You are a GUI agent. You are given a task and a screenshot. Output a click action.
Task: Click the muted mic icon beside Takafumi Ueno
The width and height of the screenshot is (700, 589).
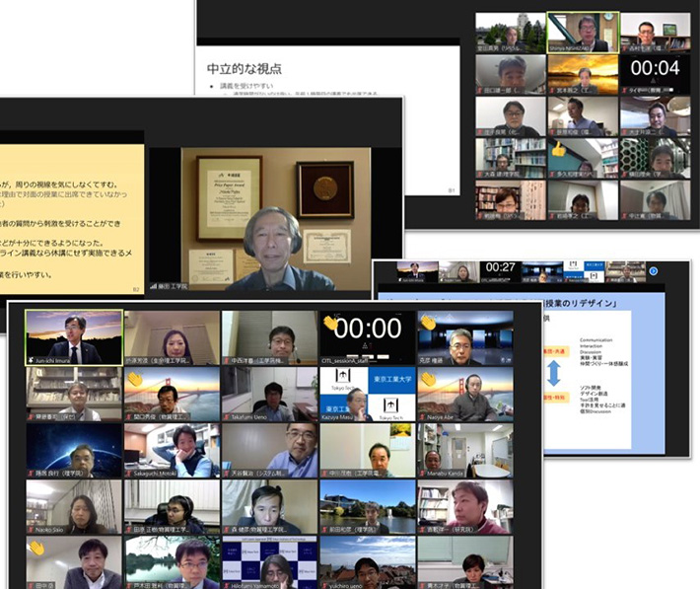[x=228, y=416]
